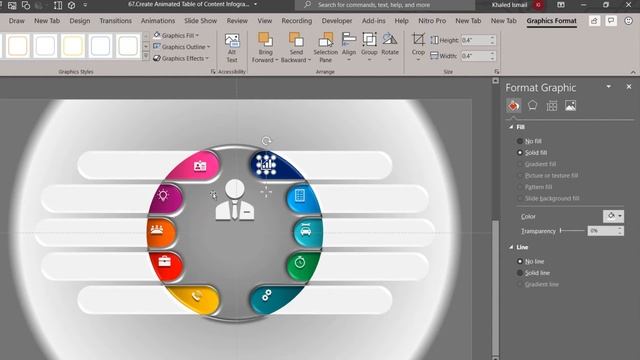Open the Size dialog launcher
The width and height of the screenshot is (640, 360).
pos(496,71)
